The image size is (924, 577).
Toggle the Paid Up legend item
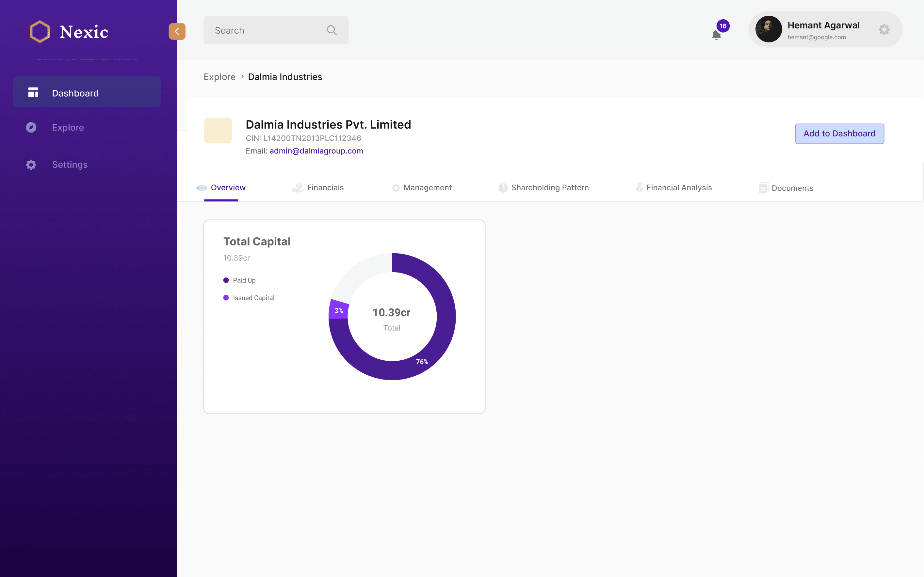240,280
